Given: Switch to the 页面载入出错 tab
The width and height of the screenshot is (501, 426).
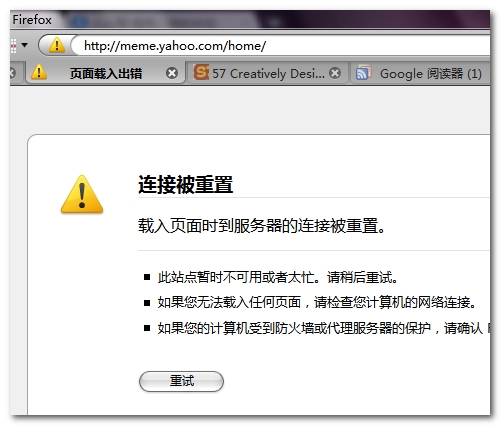Looking at the screenshot, I should coord(105,73).
